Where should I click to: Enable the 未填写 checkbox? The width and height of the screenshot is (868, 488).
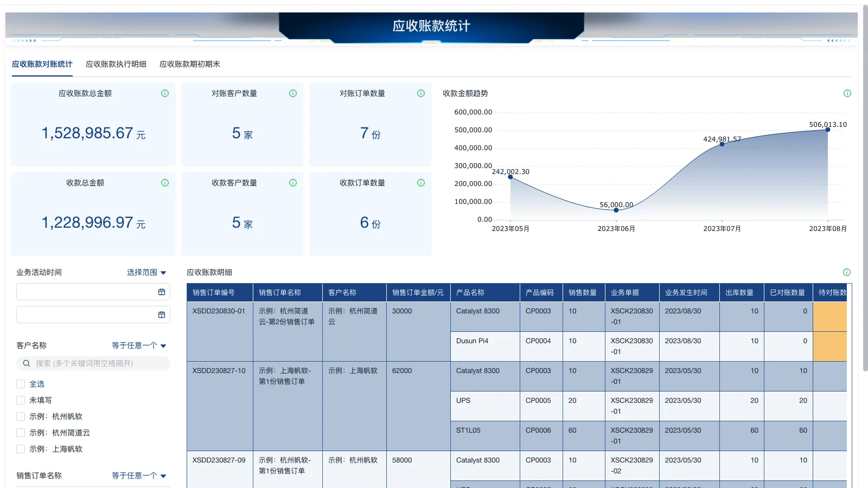coord(20,400)
